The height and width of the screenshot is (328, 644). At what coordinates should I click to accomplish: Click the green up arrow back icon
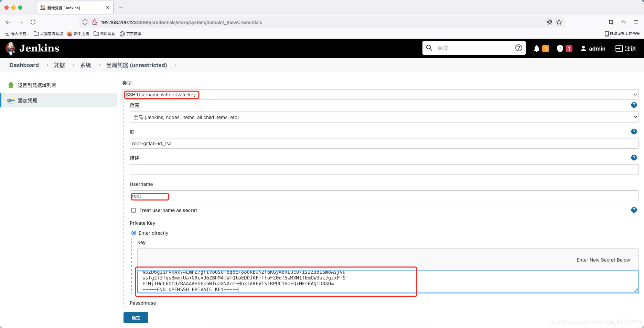pos(11,85)
